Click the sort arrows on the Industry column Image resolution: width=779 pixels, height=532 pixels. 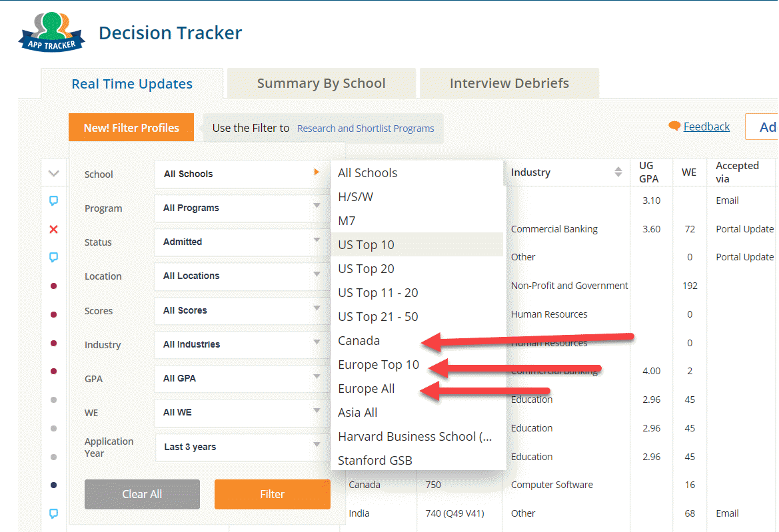pyautogui.click(x=618, y=172)
